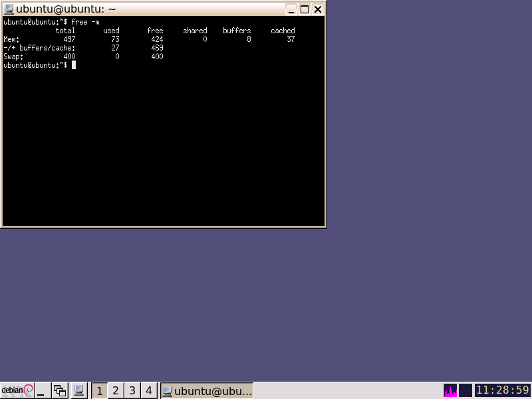Click the 'Mem:' row label

(x=11, y=39)
